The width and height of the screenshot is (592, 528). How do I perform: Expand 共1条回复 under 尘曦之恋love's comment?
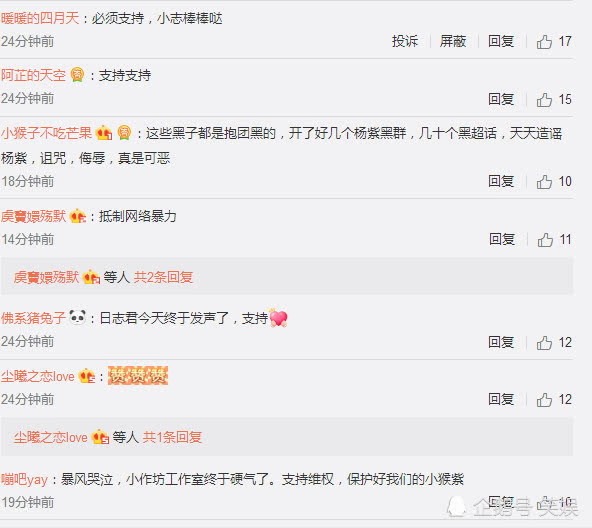(172, 437)
